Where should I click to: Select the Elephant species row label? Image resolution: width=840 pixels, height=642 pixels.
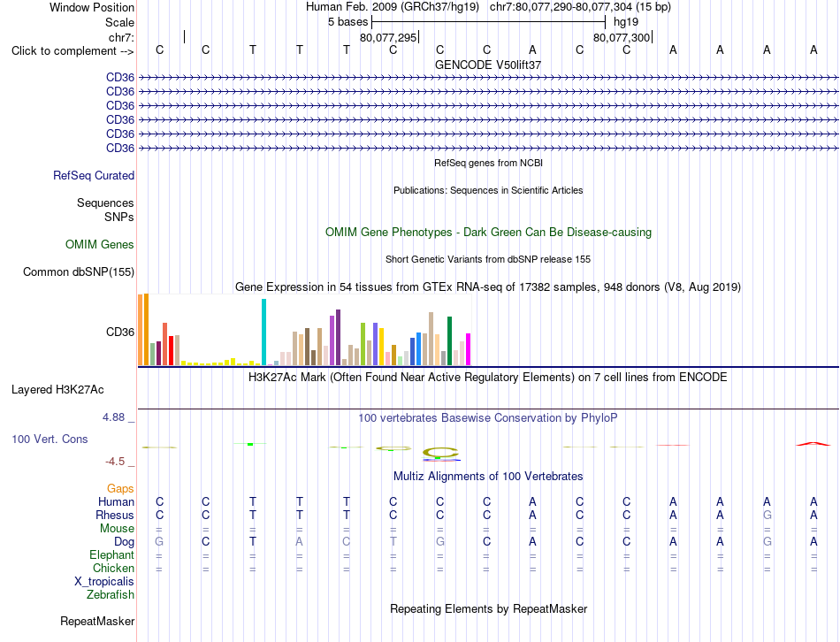(x=112, y=555)
